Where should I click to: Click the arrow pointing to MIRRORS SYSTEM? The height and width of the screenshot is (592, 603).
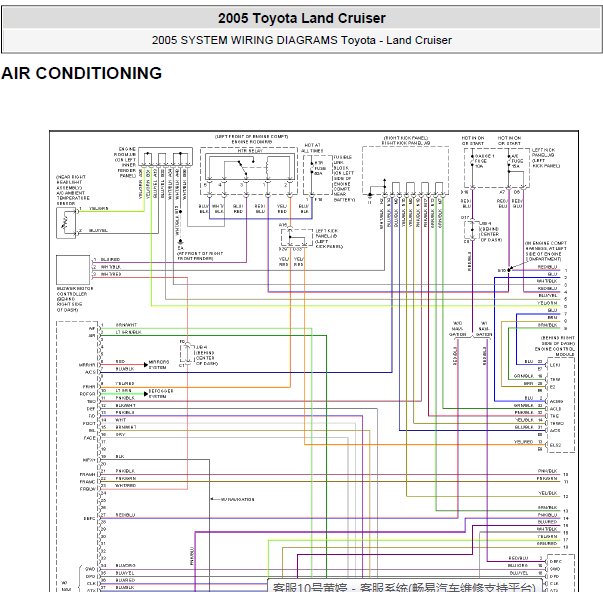(x=146, y=364)
